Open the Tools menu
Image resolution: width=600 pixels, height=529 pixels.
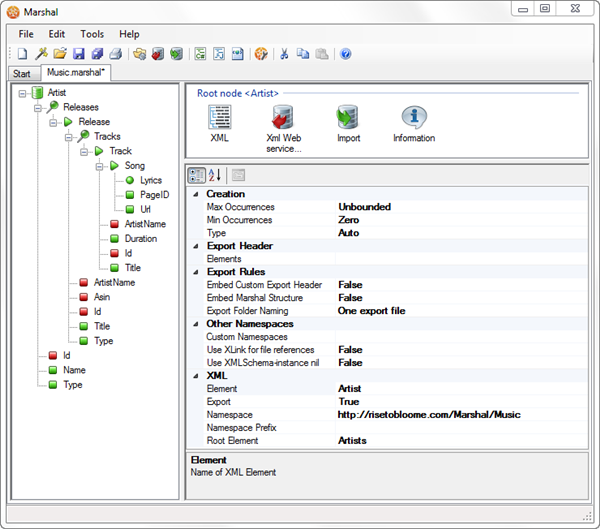point(92,34)
